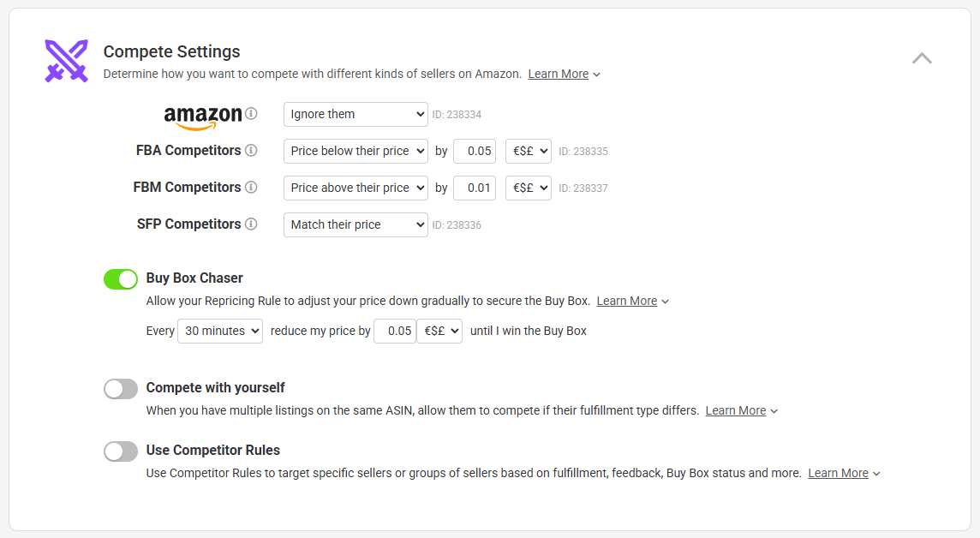This screenshot has height=538, width=980.
Task: Click info icon beside SFP Competitors
Action: [251, 224]
